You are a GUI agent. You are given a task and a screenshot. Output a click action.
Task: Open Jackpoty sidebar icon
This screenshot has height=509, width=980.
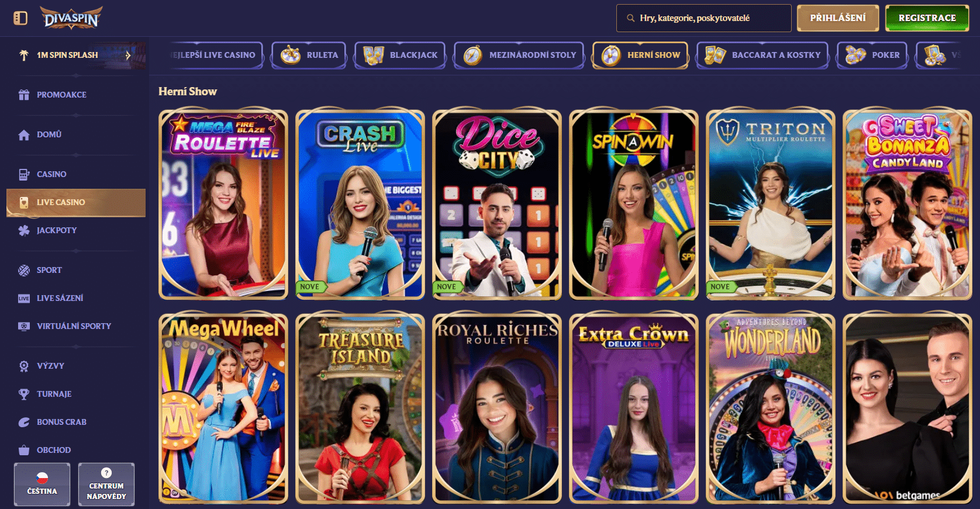tap(24, 230)
